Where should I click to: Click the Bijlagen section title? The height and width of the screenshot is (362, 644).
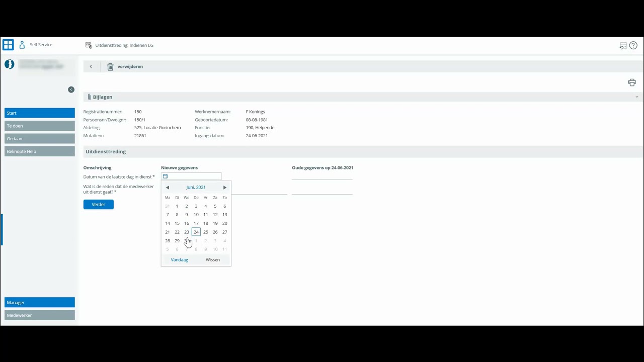click(x=103, y=97)
